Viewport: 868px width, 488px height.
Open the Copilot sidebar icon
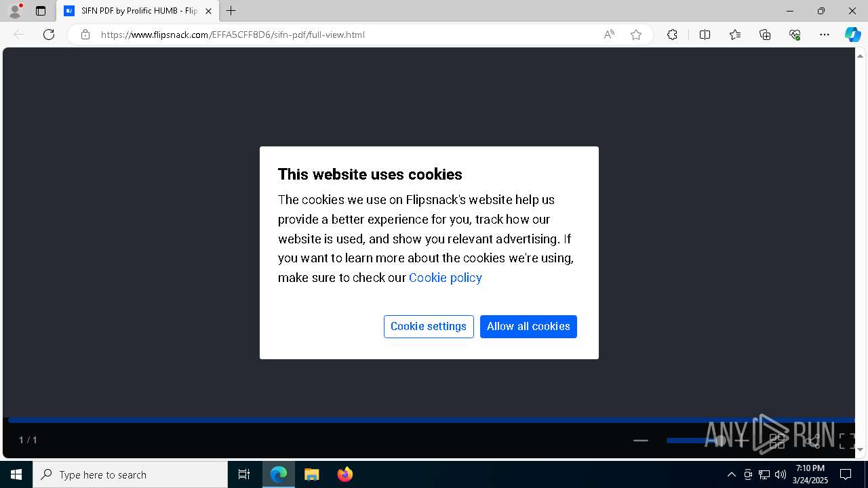(x=852, y=35)
